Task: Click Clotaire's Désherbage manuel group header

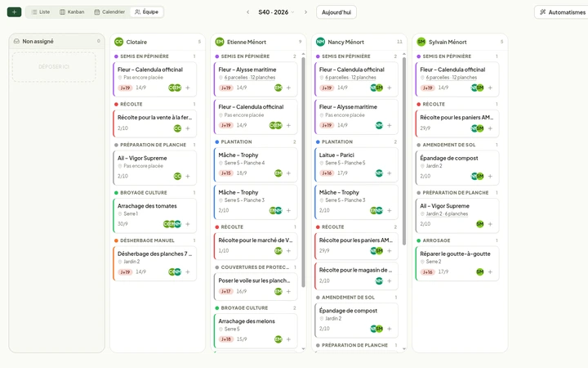Action: point(154,240)
